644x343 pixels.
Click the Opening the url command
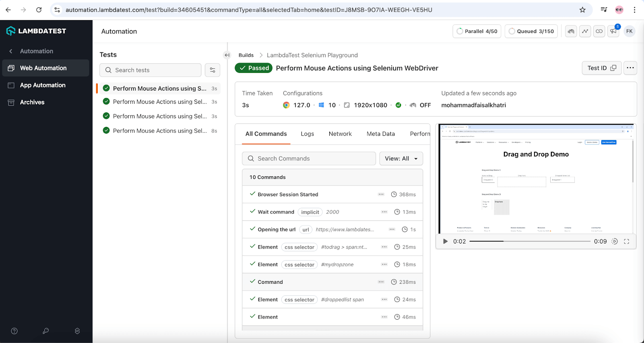pos(332,229)
